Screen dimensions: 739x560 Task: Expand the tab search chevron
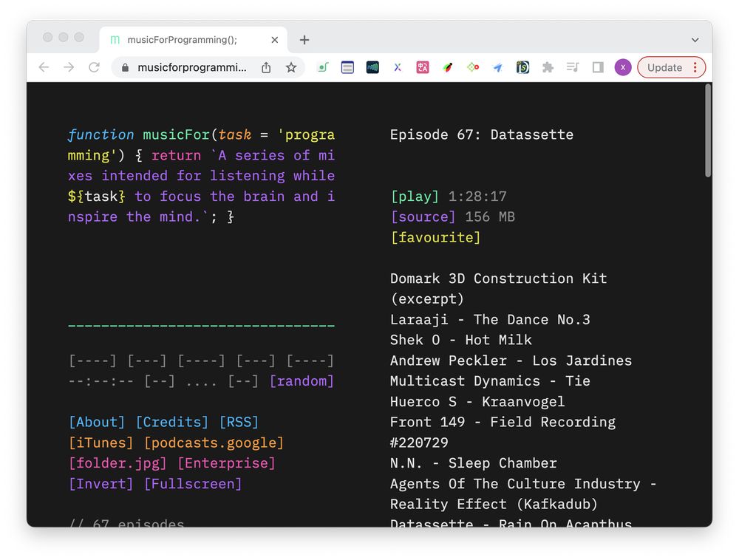[x=695, y=40]
